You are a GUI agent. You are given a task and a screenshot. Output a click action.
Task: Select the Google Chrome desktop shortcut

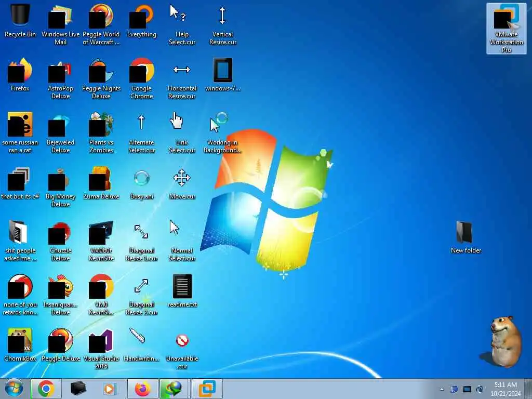142,79
